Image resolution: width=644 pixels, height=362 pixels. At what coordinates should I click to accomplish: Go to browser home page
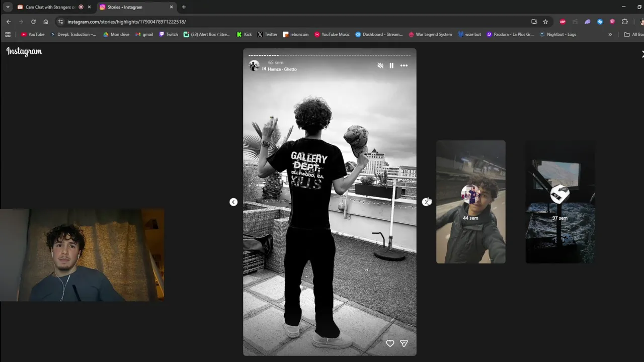[46, 22]
